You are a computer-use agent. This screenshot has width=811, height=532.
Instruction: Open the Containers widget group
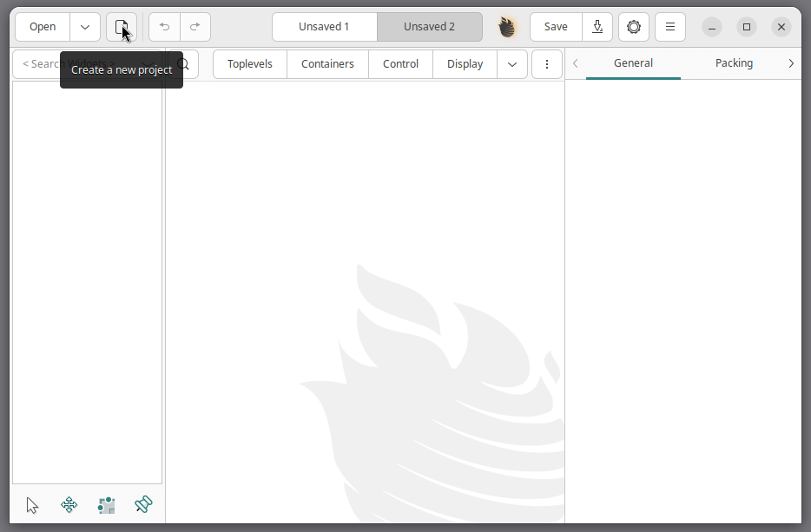[x=327, y=64]
